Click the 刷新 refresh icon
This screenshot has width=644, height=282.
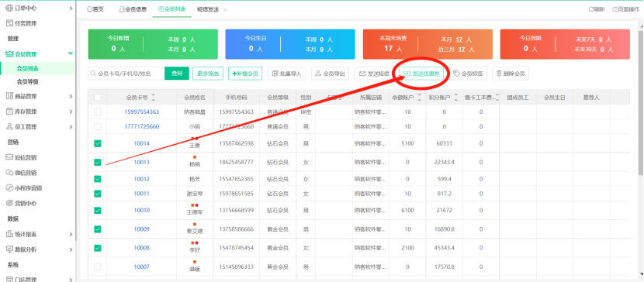tap(590, 9)
